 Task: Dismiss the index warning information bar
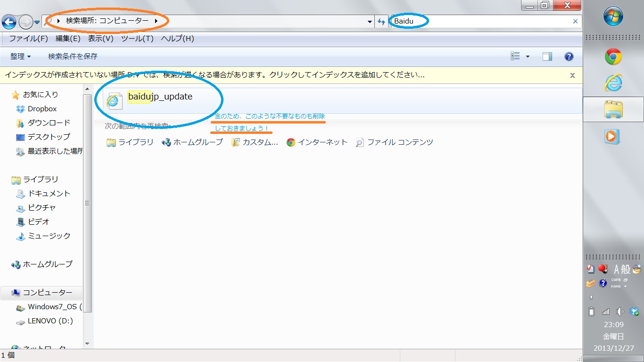pyautogui.click(x=572, y=75)
